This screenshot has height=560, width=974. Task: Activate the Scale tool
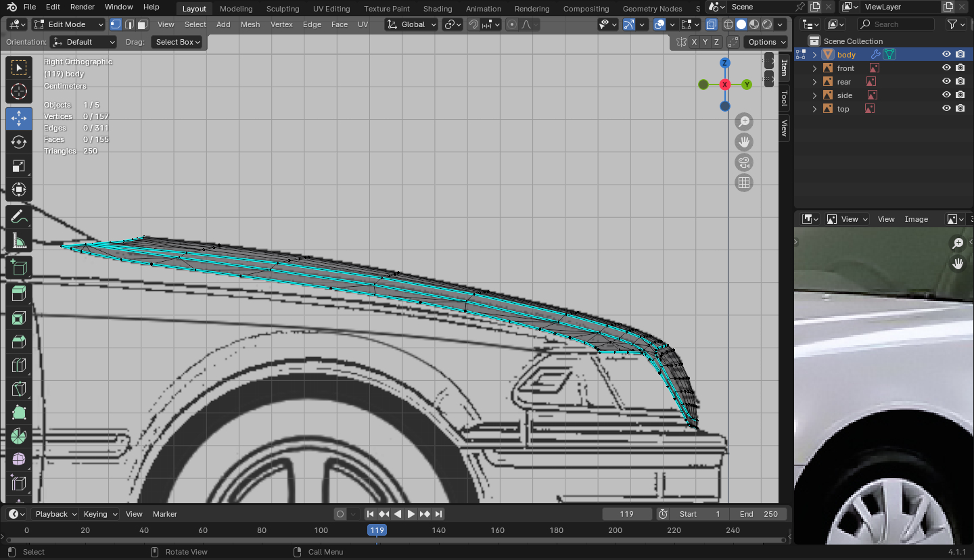[x=19, y=166]
